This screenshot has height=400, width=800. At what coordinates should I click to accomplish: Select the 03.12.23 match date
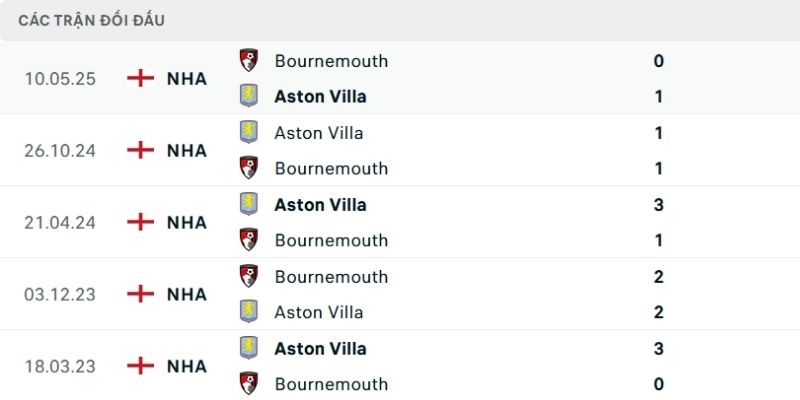(60, 294)
